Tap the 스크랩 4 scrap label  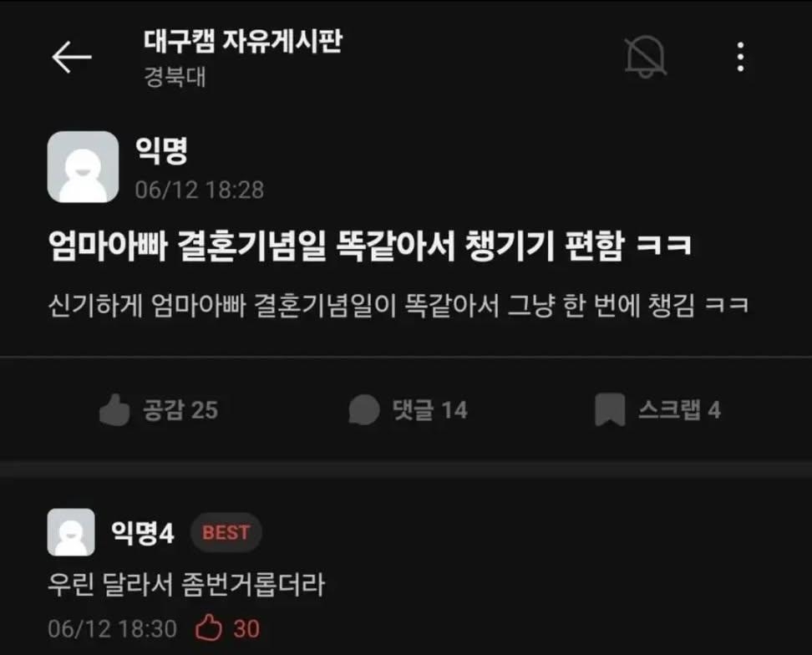[679, 409]
